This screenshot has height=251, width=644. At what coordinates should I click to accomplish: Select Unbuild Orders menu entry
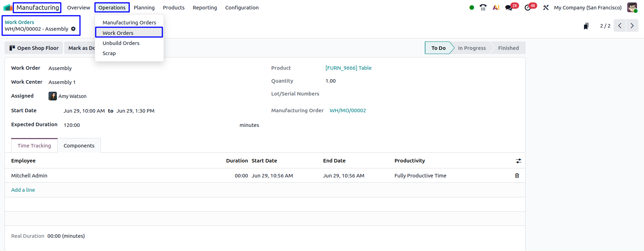(x=129, y=43)
